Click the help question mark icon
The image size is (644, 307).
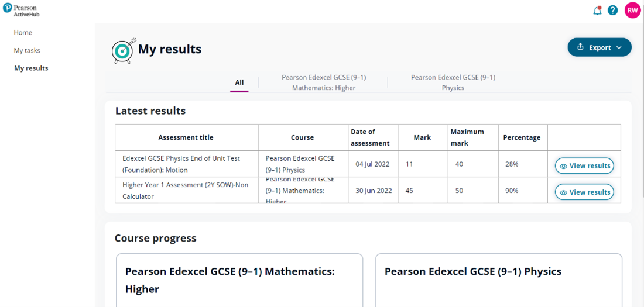tap(612, 11)
